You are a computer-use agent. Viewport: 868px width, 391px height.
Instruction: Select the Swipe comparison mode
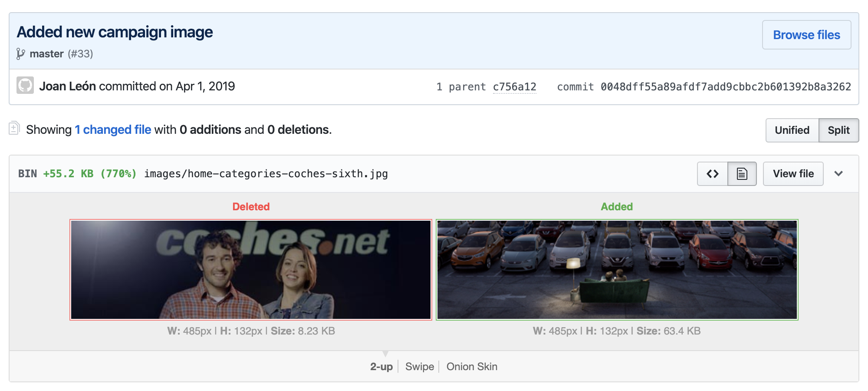click(x=420, y=367)
